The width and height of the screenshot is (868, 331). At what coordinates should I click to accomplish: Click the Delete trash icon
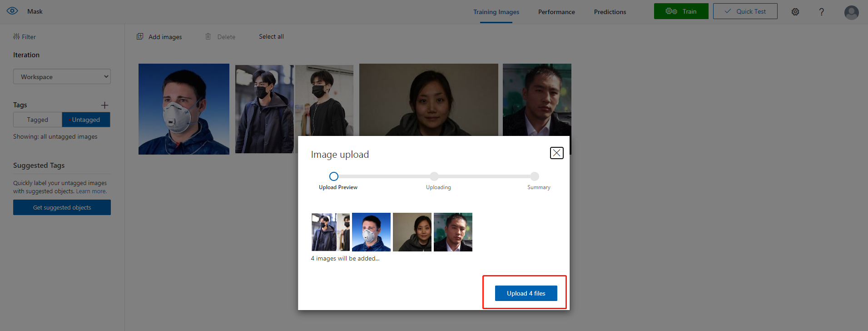click(x=208, y=36)
